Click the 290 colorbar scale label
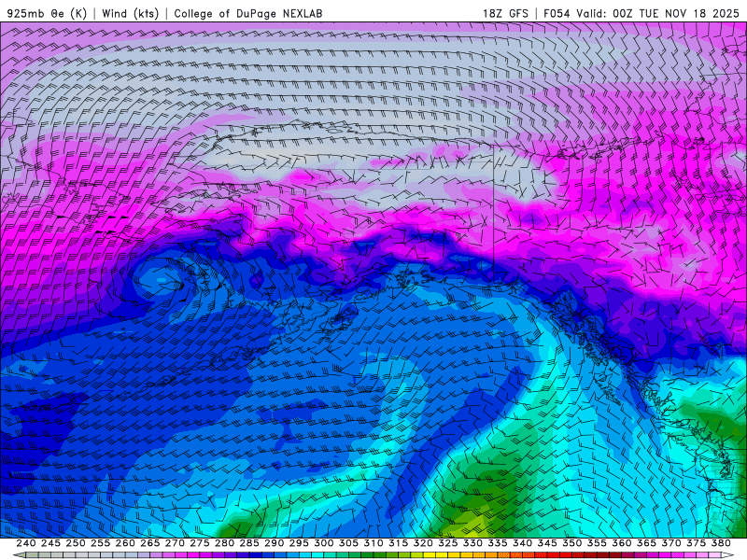Viewport: 747px width, 560px height. (274, 543)
